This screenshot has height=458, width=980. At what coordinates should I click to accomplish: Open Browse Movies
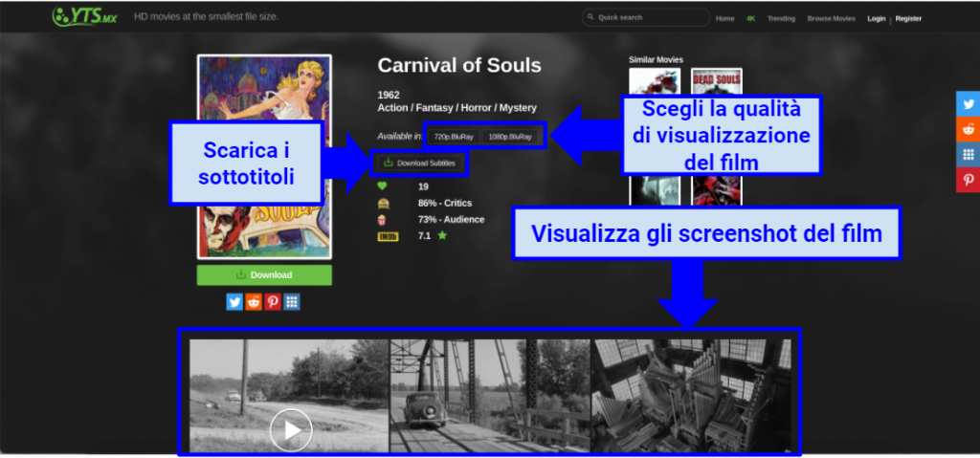[x=832, y=19]
